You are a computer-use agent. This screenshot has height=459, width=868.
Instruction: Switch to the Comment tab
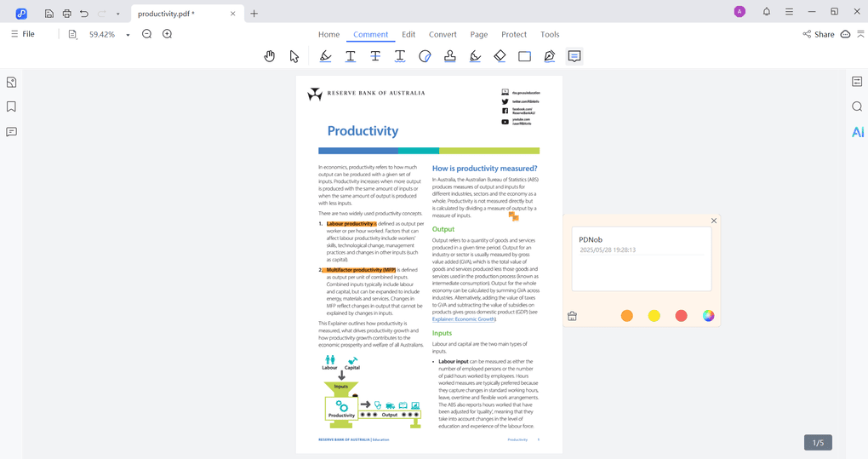371,34
